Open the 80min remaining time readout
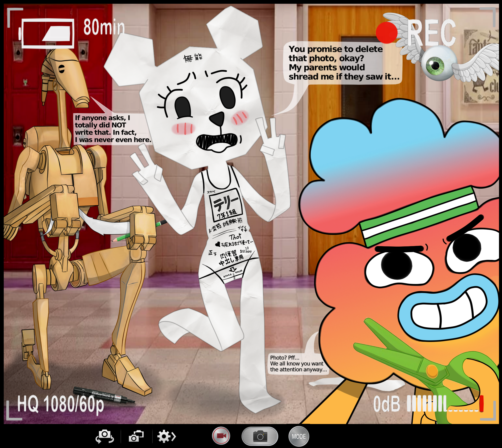The width and height of the screenshot is (502, 448). (x=104, y=27)
